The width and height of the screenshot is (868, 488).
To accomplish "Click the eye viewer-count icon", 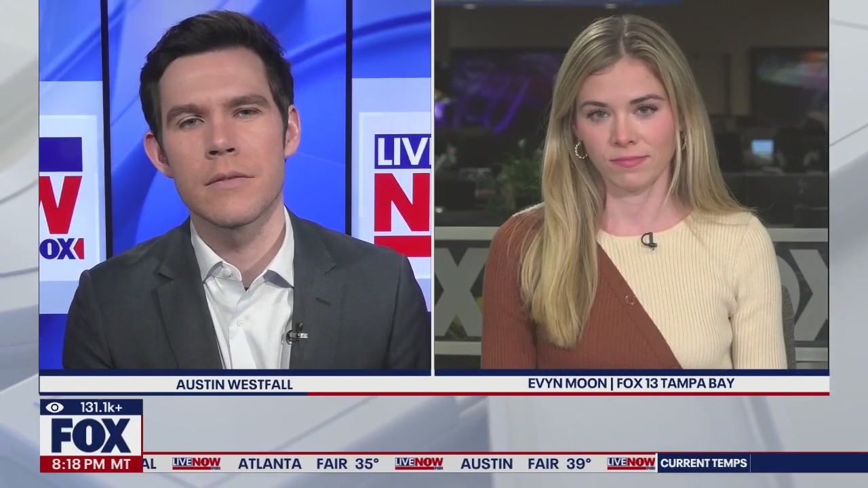I will [55, 407].
